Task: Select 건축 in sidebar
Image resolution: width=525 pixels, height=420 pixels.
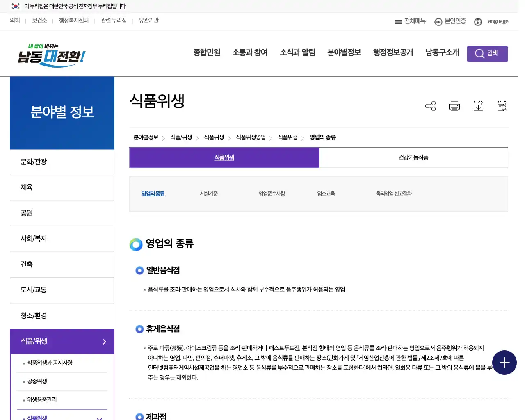Action: click(62, 265)
